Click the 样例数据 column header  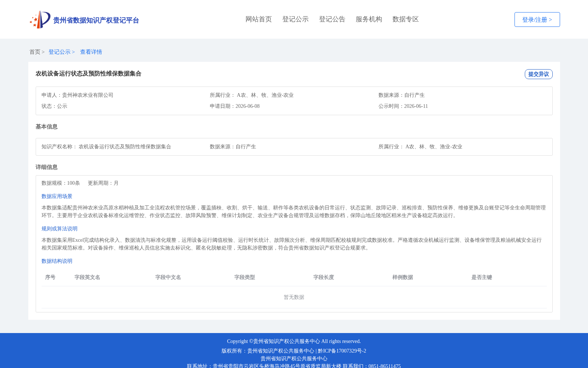[403, 277]
